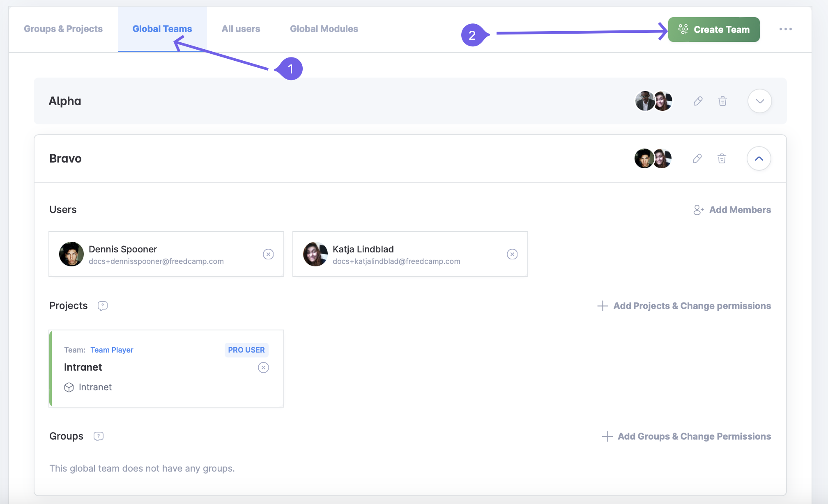The width and height of the screenshot is (828, 504).
Task: Remove Dennis Spooner from Bravo team
Action: [x=268, y=254]
